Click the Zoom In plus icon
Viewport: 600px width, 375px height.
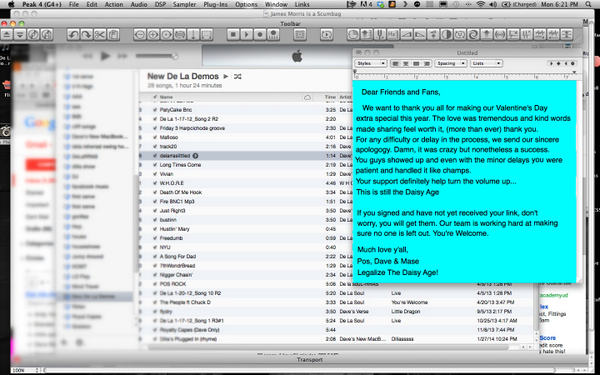[x=153, y=35]
